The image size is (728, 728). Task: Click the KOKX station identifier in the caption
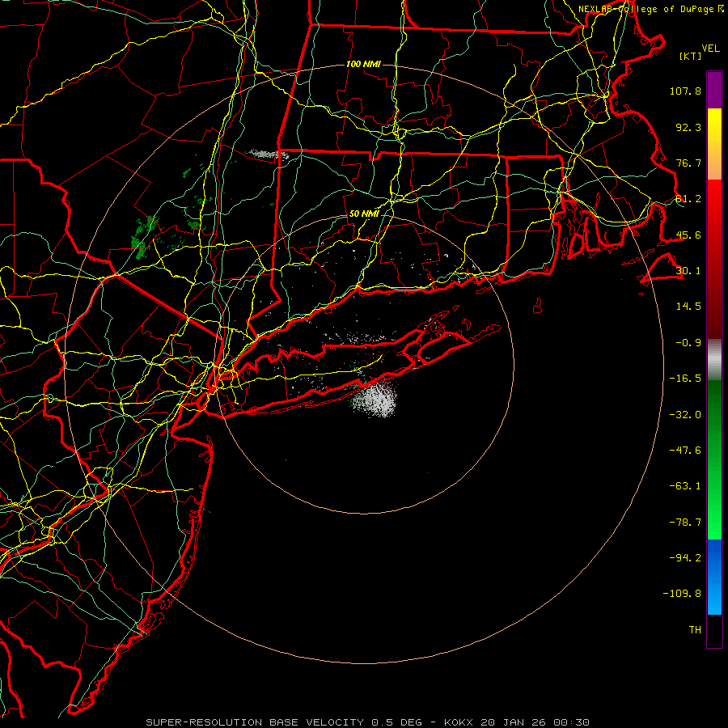[458, 722]
